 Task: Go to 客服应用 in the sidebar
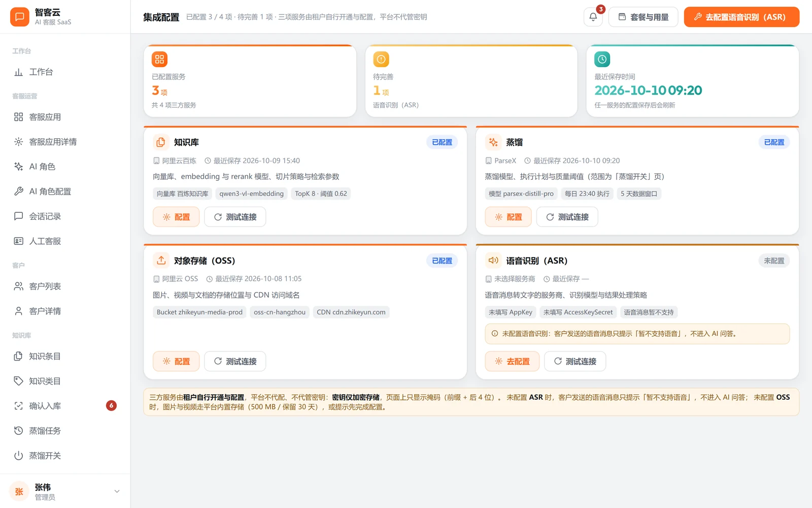pyautogui.click(x=65, y=117)
